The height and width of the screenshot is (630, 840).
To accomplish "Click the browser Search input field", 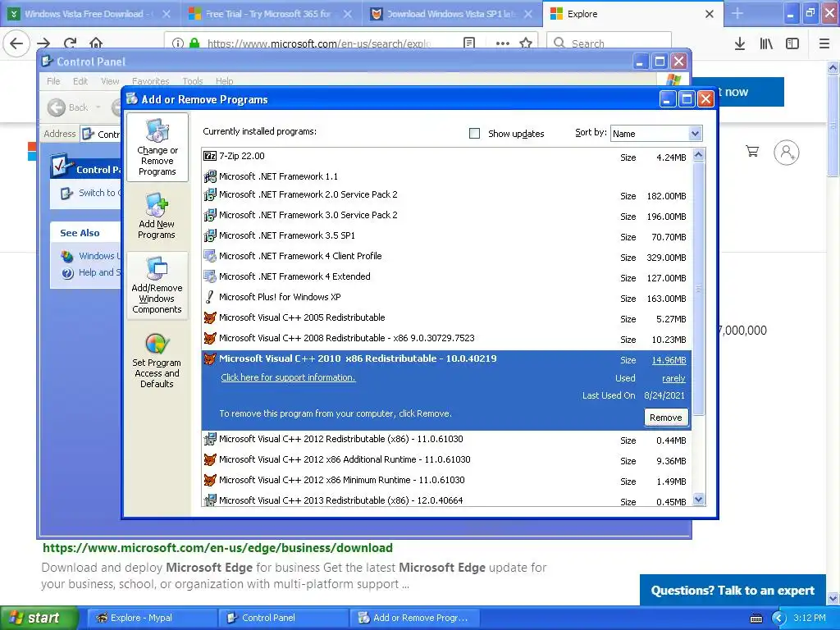I will coord(609,43).
